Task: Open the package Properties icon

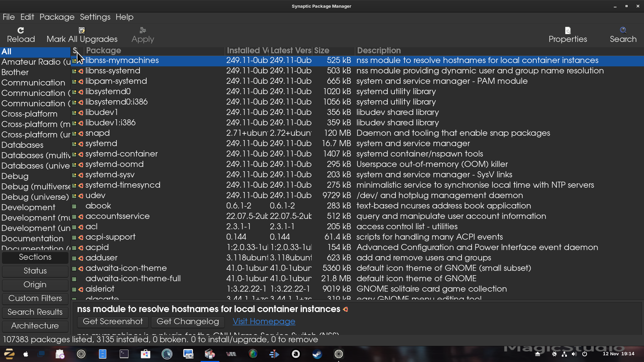Action: pyautogui.click(x=568, y=31)
